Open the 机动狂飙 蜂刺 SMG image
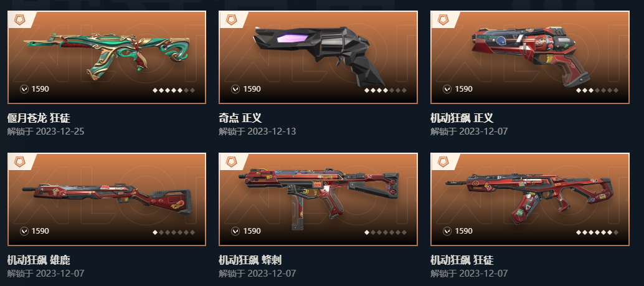The width and height of the screenshot is (644, 286). pos(319,197)
